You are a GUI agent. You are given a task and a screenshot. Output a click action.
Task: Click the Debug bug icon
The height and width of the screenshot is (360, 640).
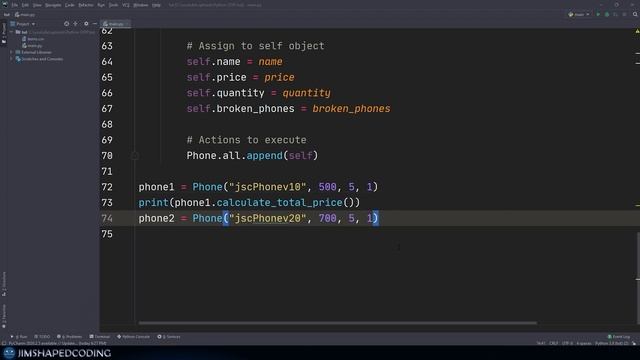(x=607, y=14)
